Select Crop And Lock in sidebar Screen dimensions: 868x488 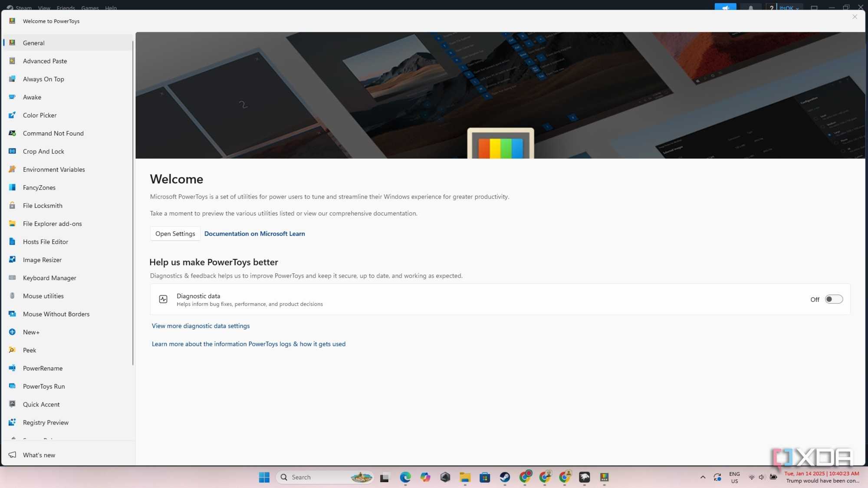[x=67, y=151]
